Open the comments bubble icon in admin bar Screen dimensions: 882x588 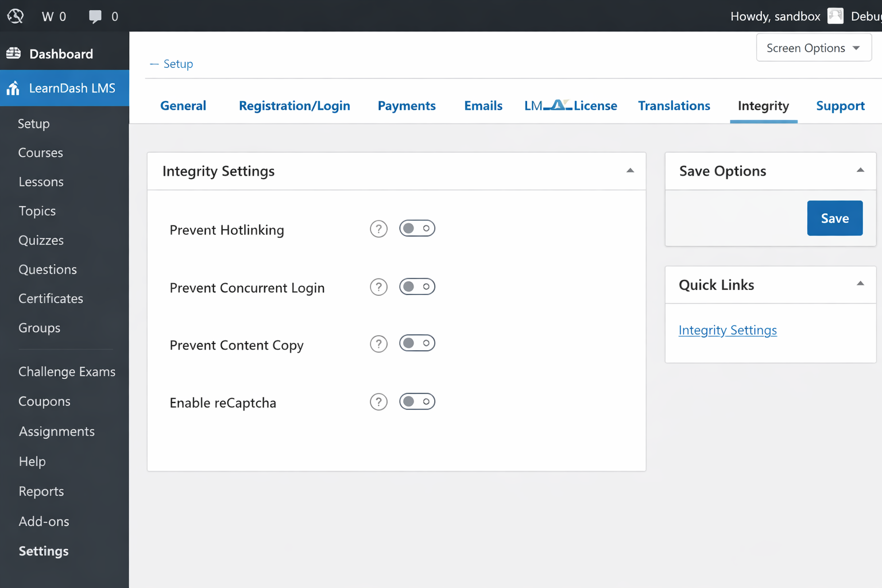95,17
